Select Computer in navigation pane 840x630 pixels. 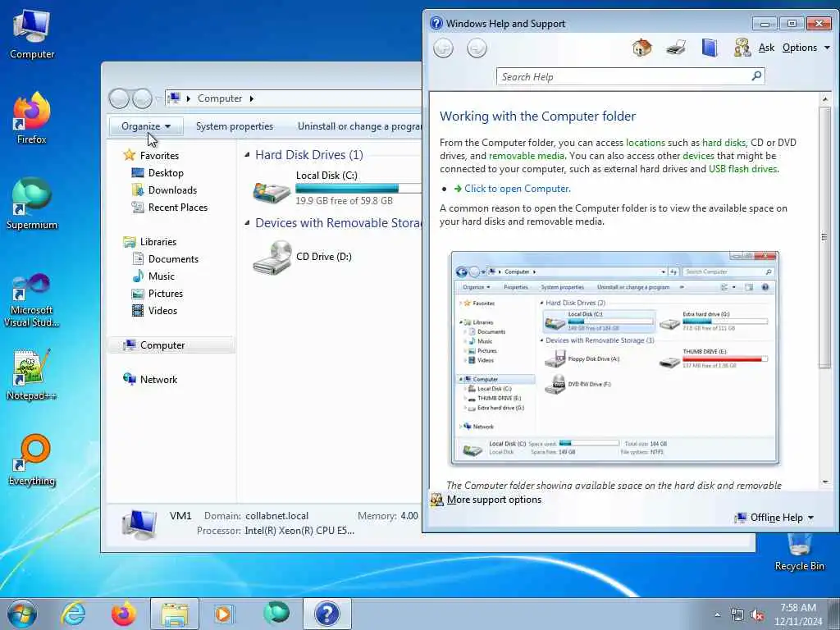tap(162, 345)
